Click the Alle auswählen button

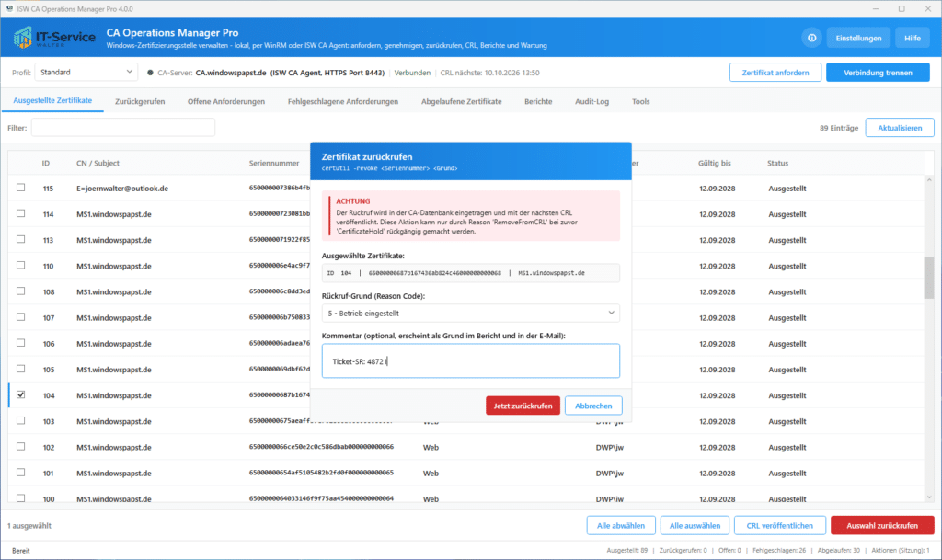tap(695, 525)
